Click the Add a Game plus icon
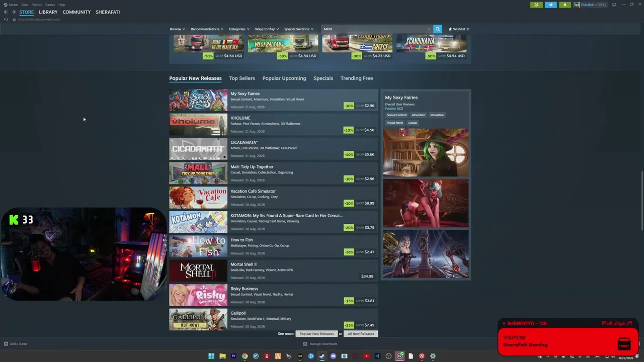Image resolution: width=644 pixels, height=362 pixels. pyautogui.click(x=6, y=344)
